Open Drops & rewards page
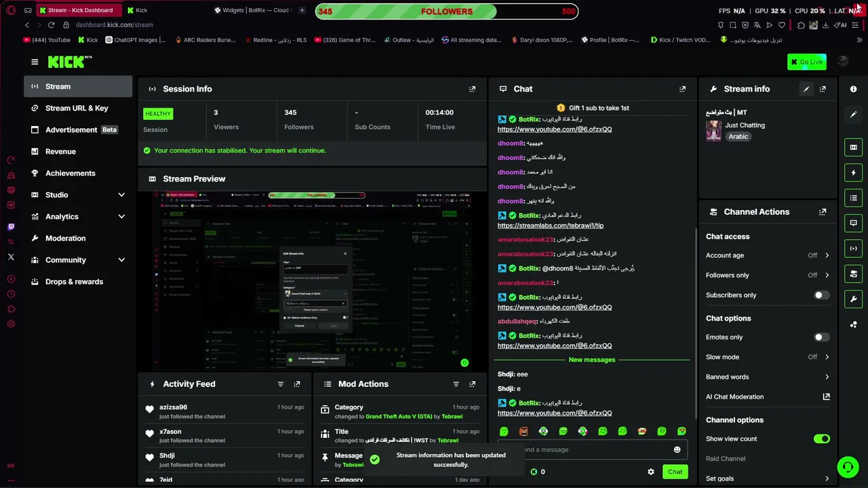 (78, 282)
